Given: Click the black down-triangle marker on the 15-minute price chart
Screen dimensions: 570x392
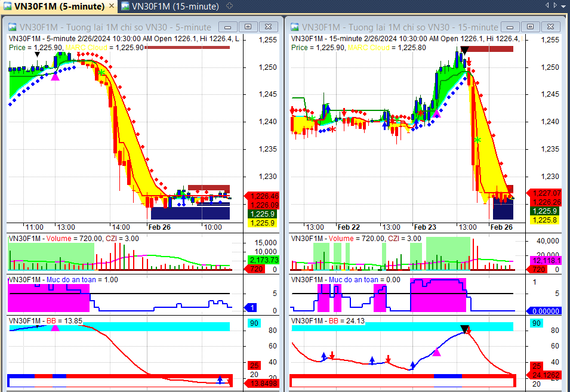Looking at the screenshot, I should point(464,50).
